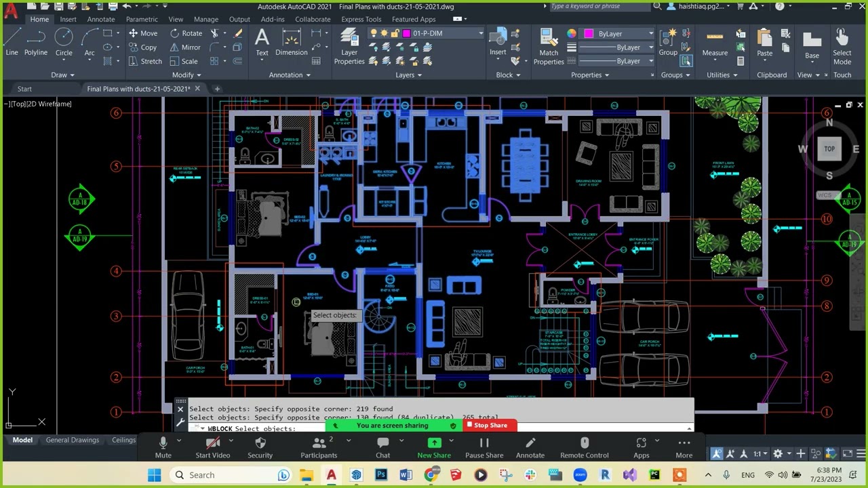Click the Windows Start button

pos(155,475)
